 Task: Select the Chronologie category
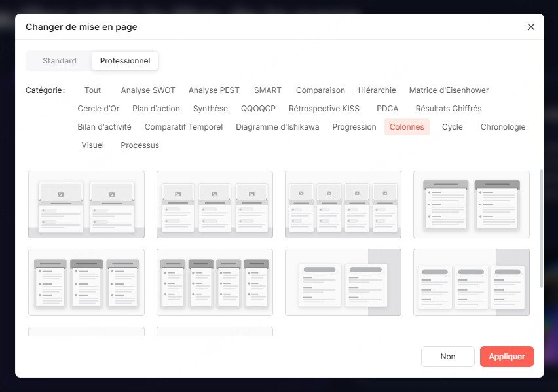click(503, 127)
